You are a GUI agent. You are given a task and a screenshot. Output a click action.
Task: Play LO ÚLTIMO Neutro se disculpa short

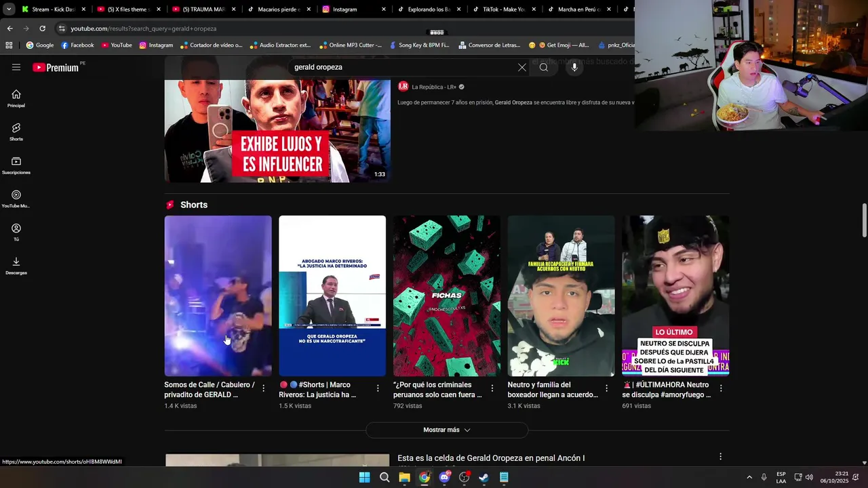point(675,296)
